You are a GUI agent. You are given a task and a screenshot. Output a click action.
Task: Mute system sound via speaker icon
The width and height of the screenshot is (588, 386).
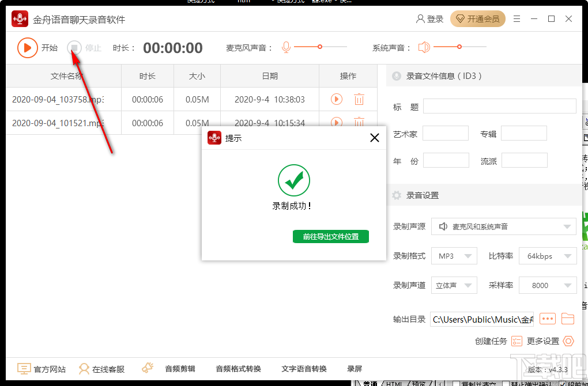pos(424,47)
